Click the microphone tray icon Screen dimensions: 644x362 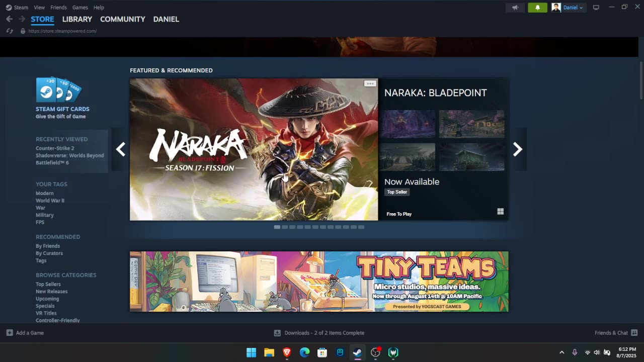pos(575,352)
